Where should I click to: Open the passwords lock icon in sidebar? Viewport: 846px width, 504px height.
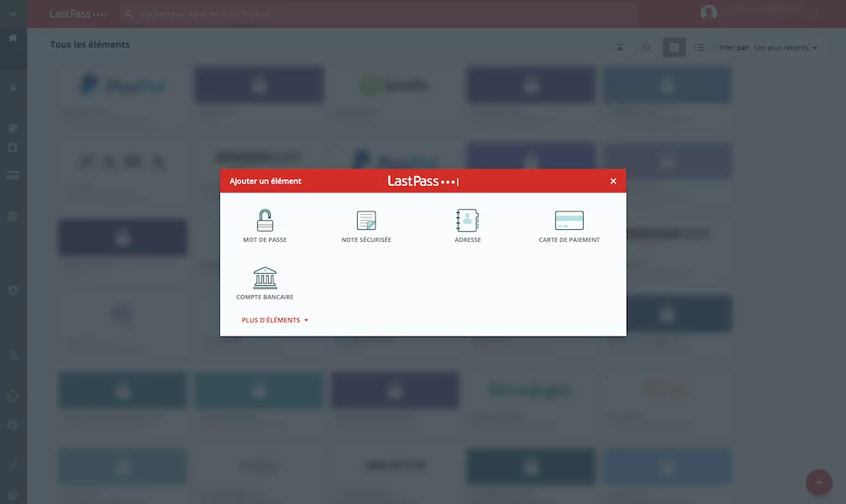(x=13, y=87)
